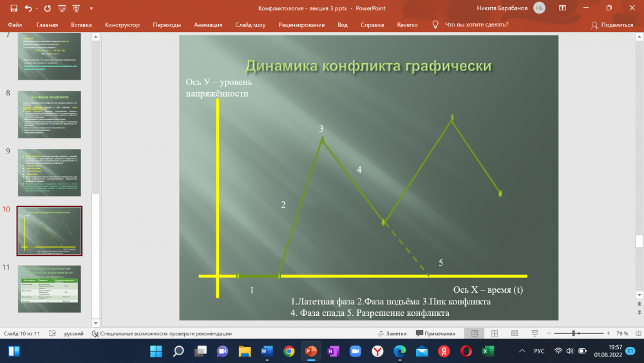Open the ribbon display options icon
The image size is (644, 363).
562,8
